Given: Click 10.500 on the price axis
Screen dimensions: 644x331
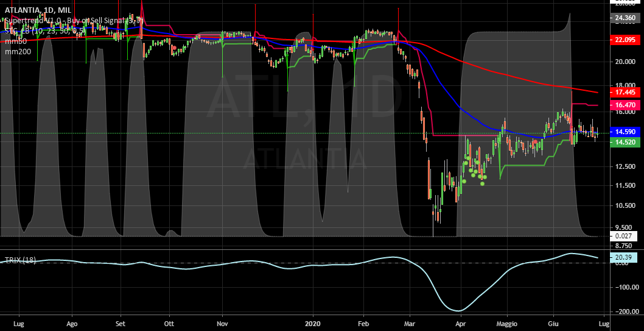Looking at the screenshot, I should point(625,205).
